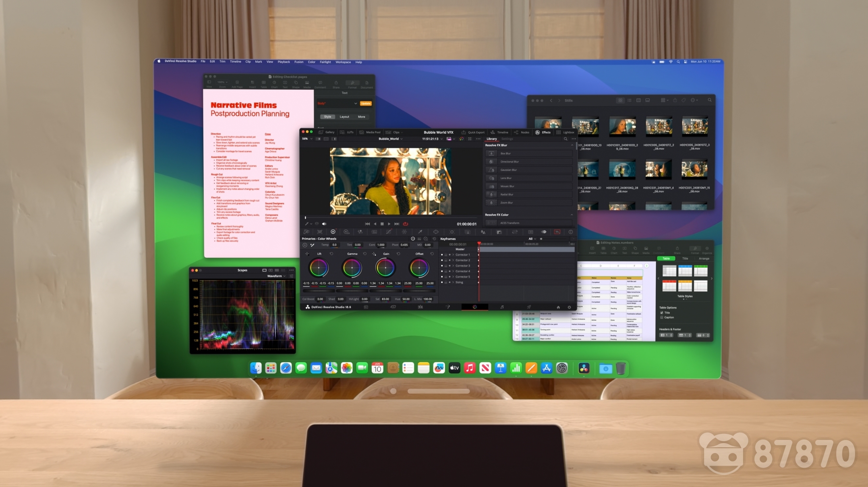Screen dimensions: 868x487
Task: Open the Blur sharpen palette icon
Action: [x=483, y=232]
